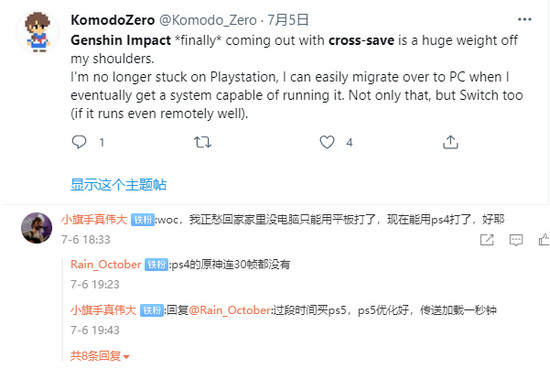The height and width of the screenshot is (369, 550).
Task: Click the 铁粉 badge next to Rain_October
Action: click(x=156, y=264)
